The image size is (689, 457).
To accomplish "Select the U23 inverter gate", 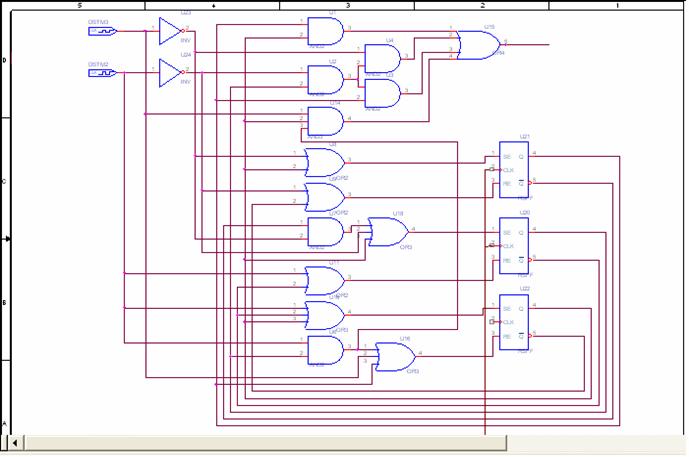I will click(x=170, y=31).
